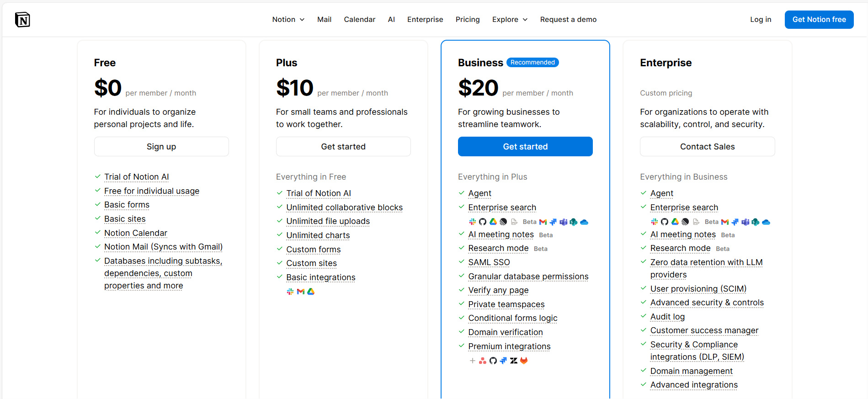
Task: Click the Zendesk icon under Premium integrations
Action: pos(514,361)
